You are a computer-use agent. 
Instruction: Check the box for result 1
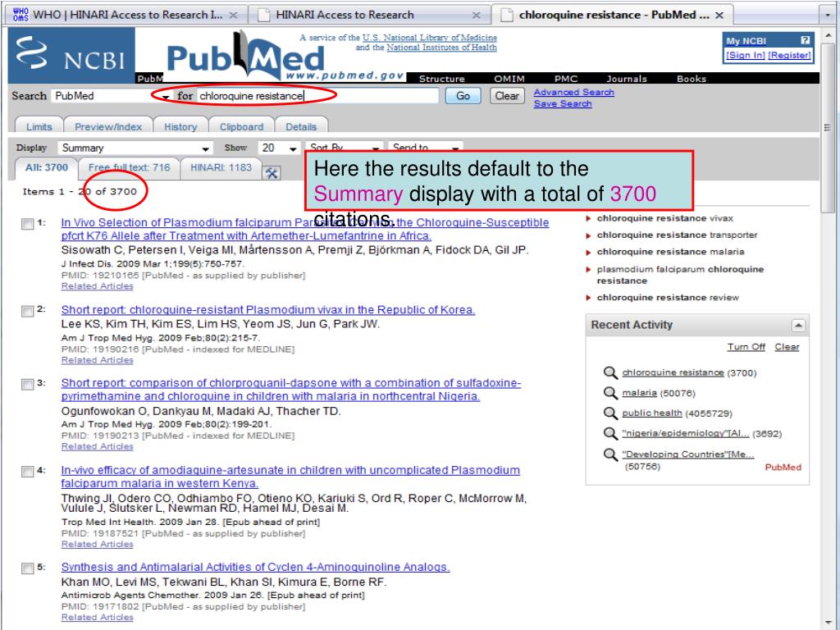pyautogui.click(x=27, y=224)
